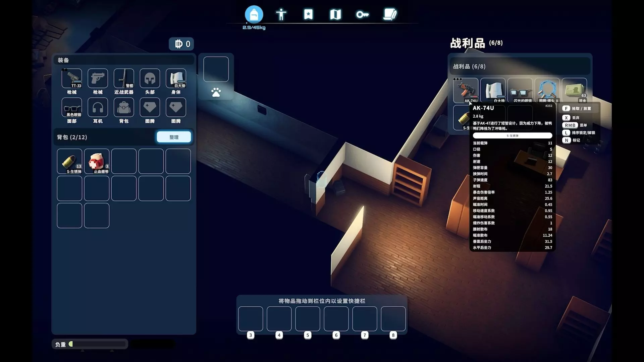Select the 闪光的眼镜 loot item

click(520, 90)
